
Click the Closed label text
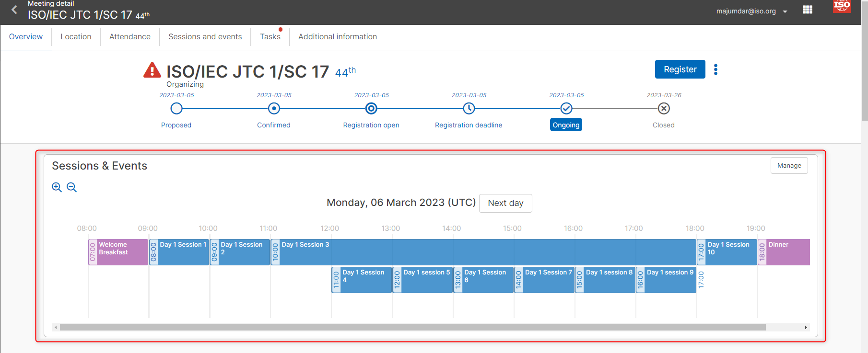[664, 125]
